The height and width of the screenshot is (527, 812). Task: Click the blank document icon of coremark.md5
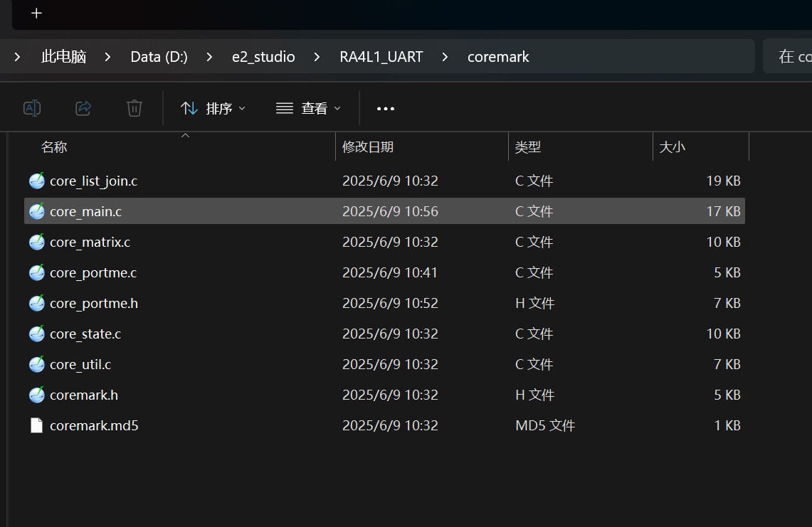tap(37, 425)
